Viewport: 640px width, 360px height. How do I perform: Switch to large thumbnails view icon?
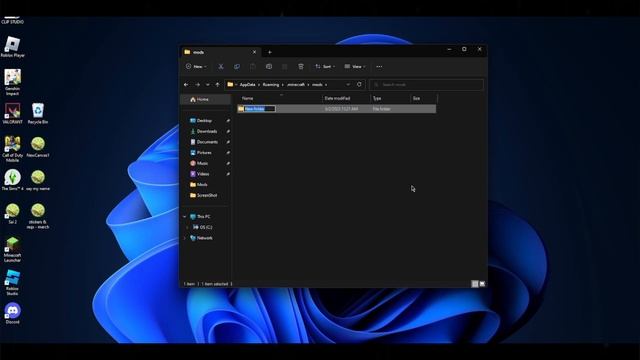pos(482,284)
